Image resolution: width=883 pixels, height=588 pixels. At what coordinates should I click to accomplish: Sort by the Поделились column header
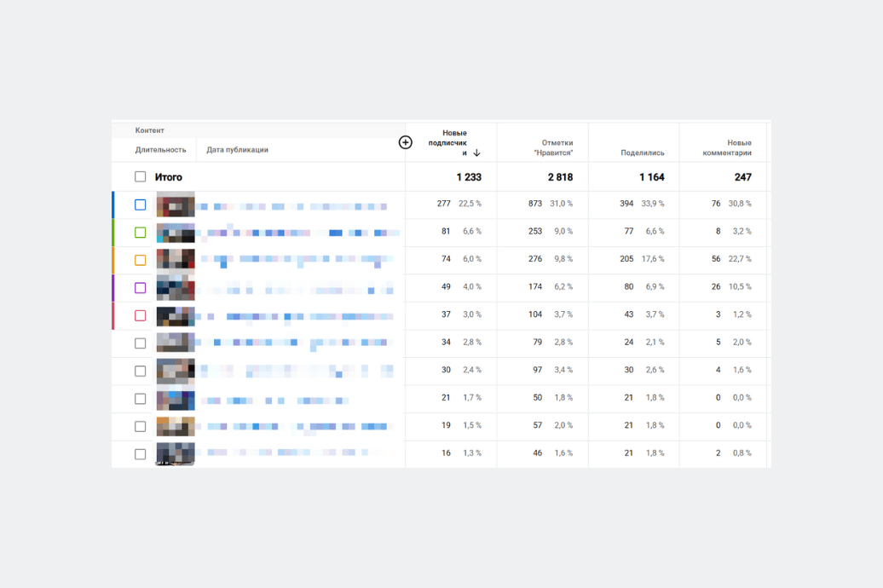(643, 153)
